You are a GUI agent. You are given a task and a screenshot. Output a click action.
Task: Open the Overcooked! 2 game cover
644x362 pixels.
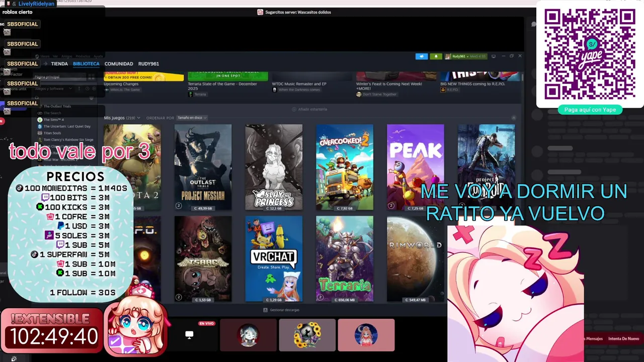pos(345,167)
